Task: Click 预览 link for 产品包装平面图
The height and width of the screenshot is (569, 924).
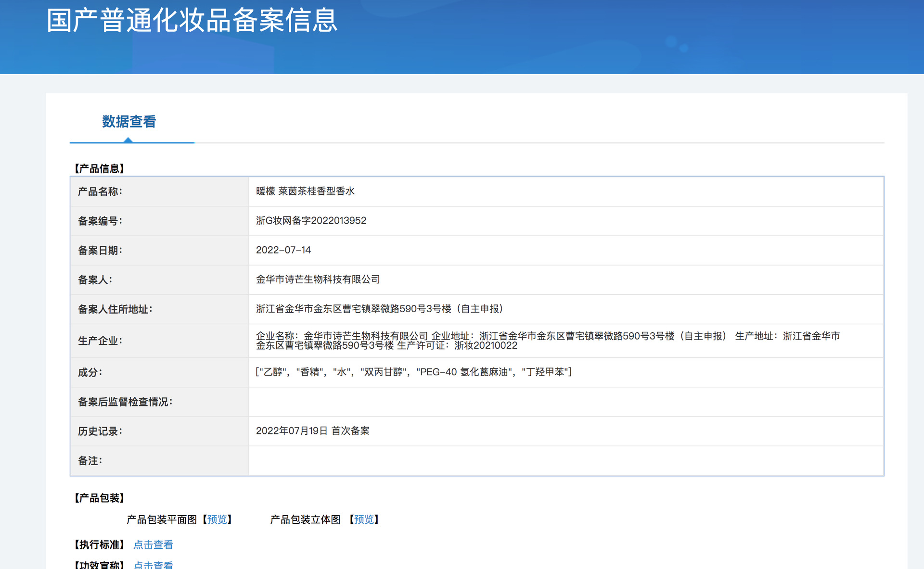Action: point(217,519)
